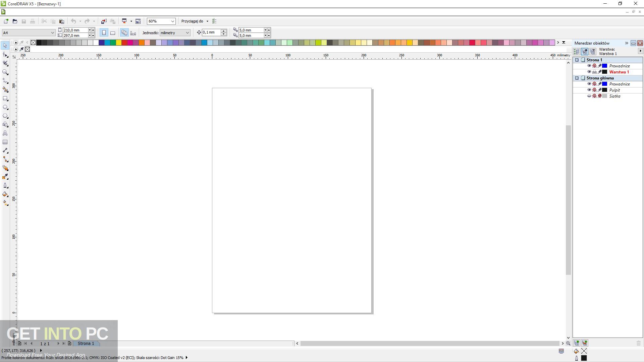Add a new layer in Object Manager
The height and width of the screenshot is (362, 644).
(576, 343)
